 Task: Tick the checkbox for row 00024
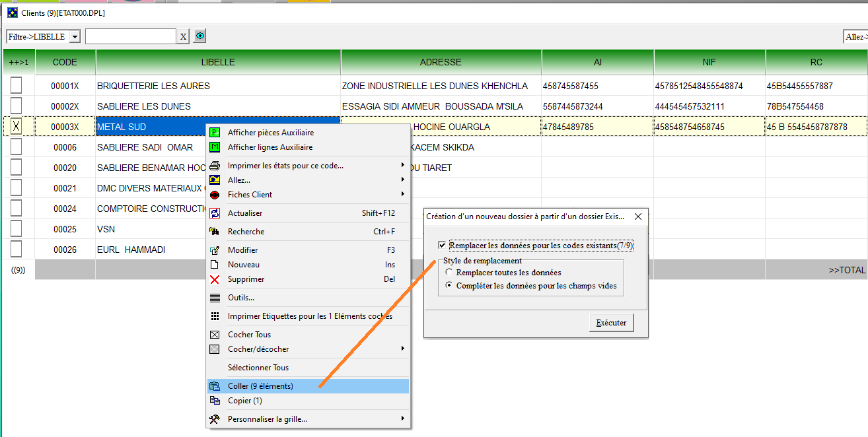[x=17, y=209]
